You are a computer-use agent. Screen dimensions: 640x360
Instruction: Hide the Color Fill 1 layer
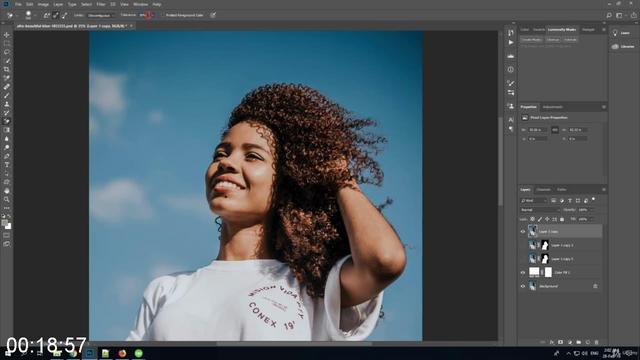click(x=523, y=272)
